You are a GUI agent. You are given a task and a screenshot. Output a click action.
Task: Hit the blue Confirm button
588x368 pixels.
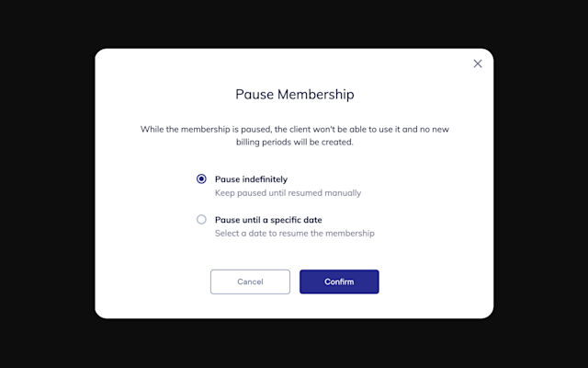pyautogui.click(x=339, y=282)
